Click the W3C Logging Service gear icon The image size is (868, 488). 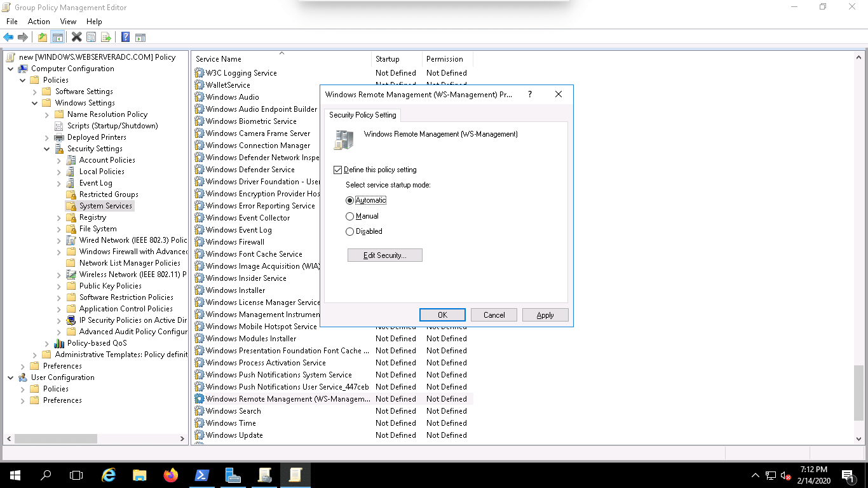pos(200,73)
